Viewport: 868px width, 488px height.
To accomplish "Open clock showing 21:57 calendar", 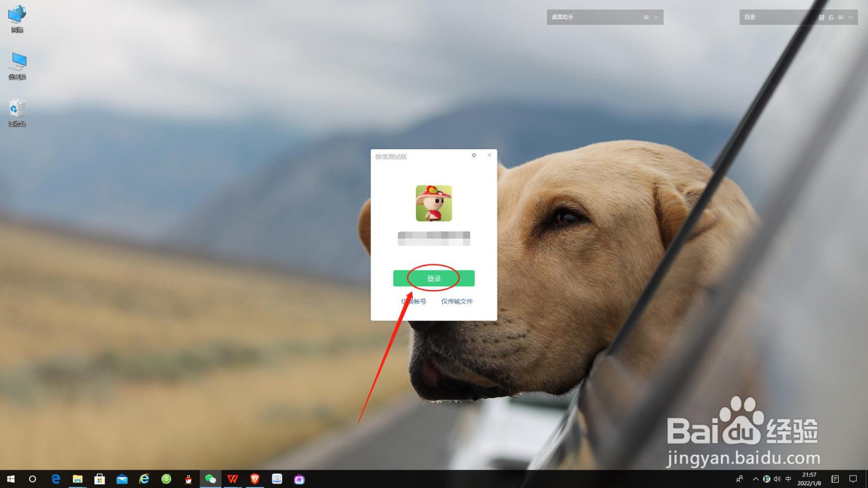I will click(x=809, y=479).
